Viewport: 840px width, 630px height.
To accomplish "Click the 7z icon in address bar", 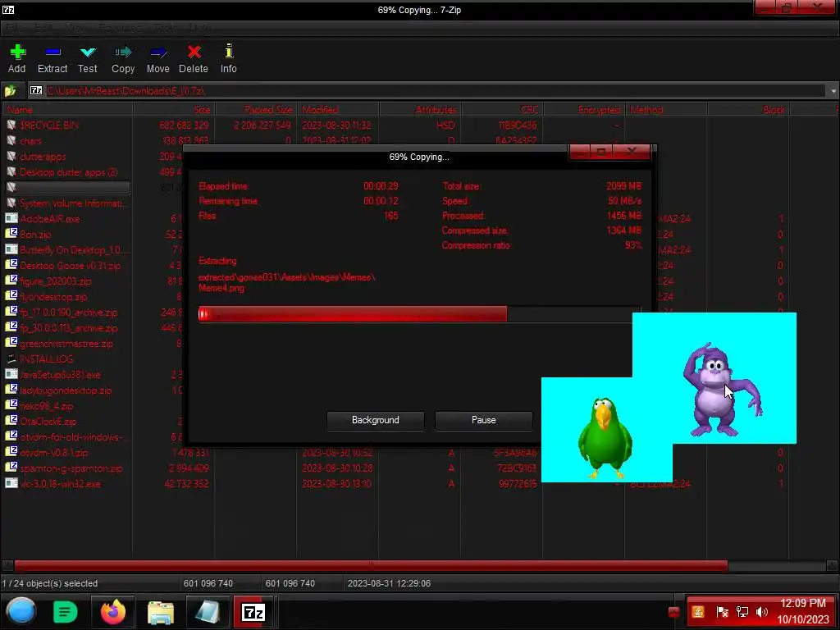I will coord(35,90).
